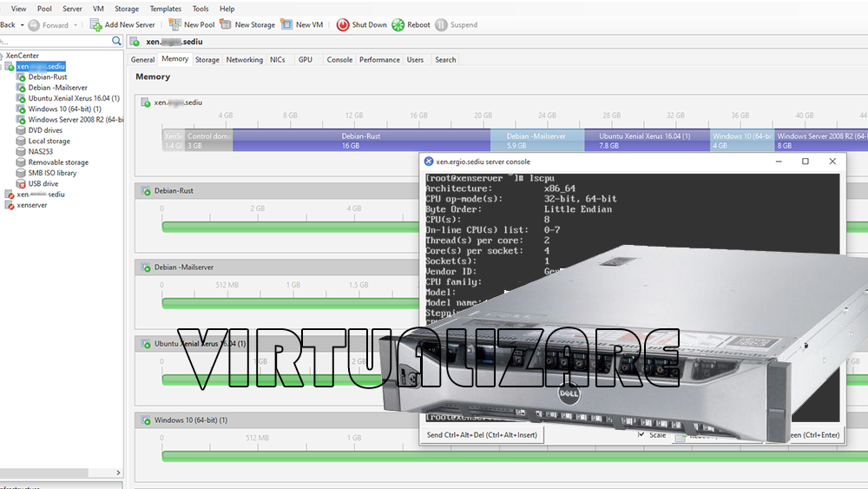The height and width of the screenshot is (489, 868).
Task: Click the red Shut Down icon
Action: (x=343, y=25)
